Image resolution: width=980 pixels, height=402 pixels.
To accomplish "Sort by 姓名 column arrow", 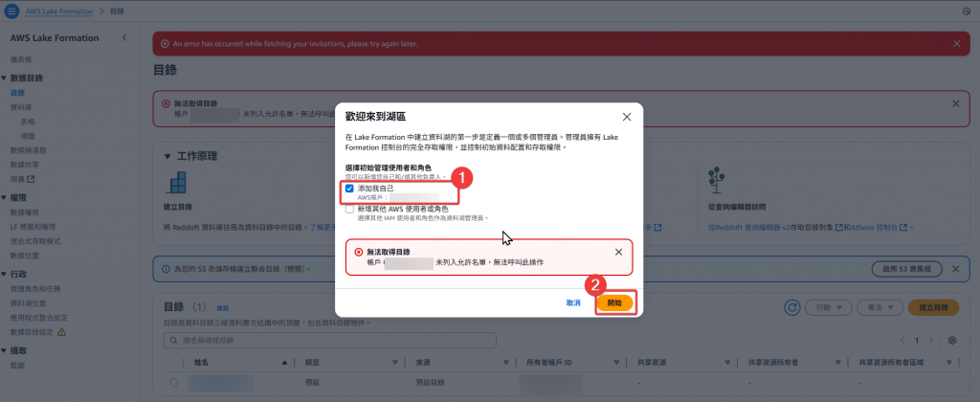I will tap(285, 363).
